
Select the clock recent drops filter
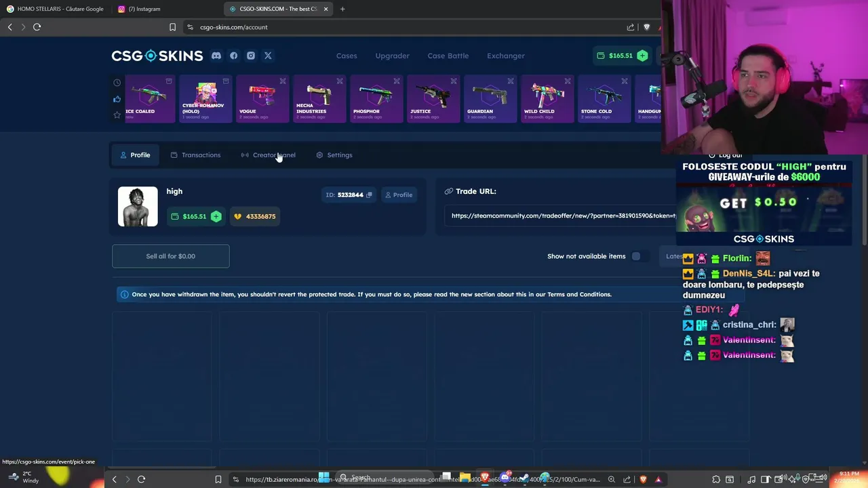click(117, 83)
